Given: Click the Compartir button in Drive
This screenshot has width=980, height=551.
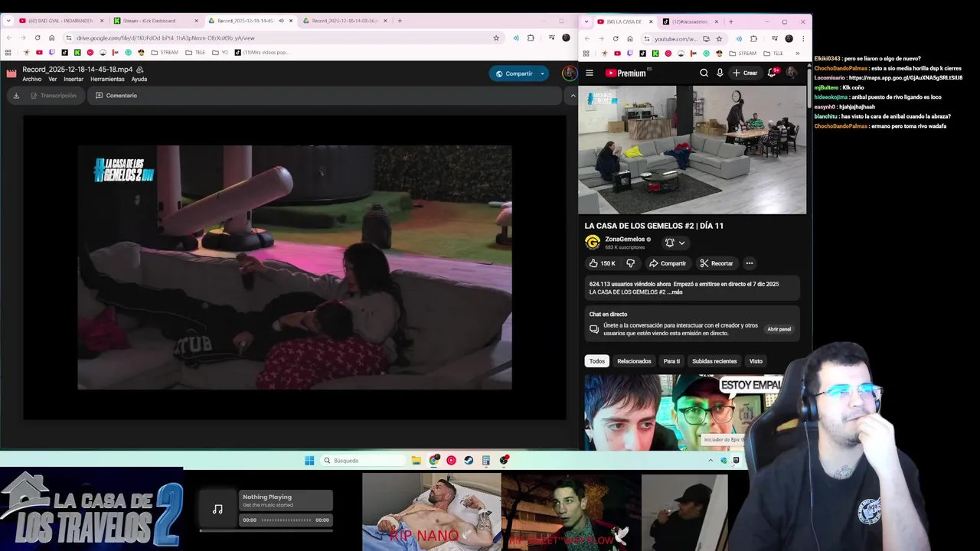Looking at the screenshot, I should 513,73.
